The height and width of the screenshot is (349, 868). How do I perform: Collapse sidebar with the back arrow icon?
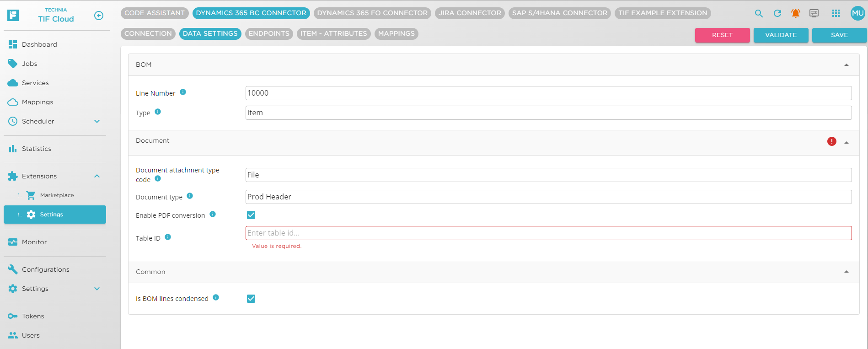[x=99, y=16]
